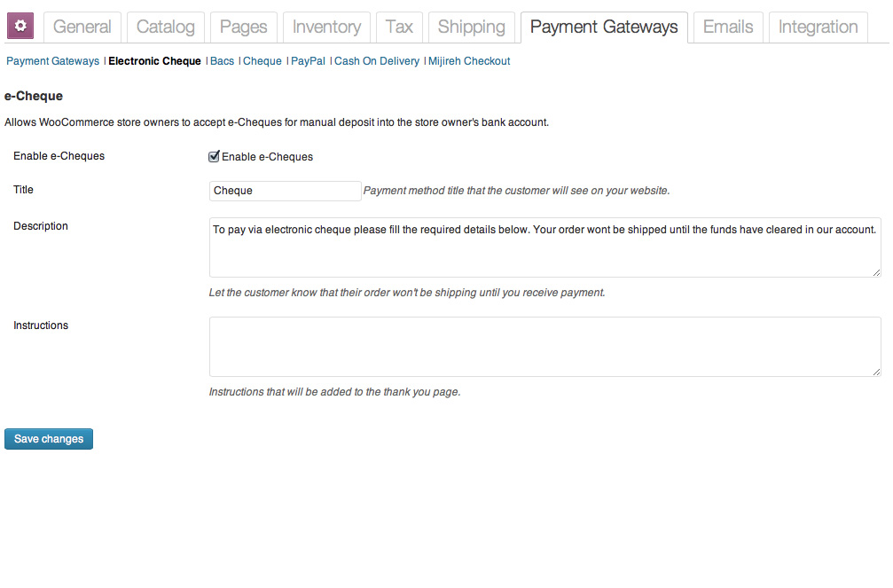This screenshot has width=893, height=588.
Task: Click the Title input field
Action: pyautogui.click(x=286, y=191)
